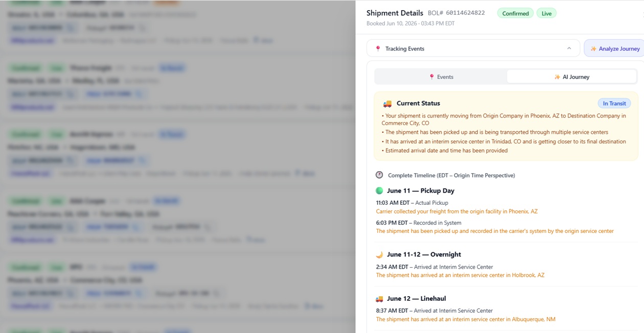Click the Trinidad, CO interim service center bullet
644x333 pixels.
(x=503, y=141)
